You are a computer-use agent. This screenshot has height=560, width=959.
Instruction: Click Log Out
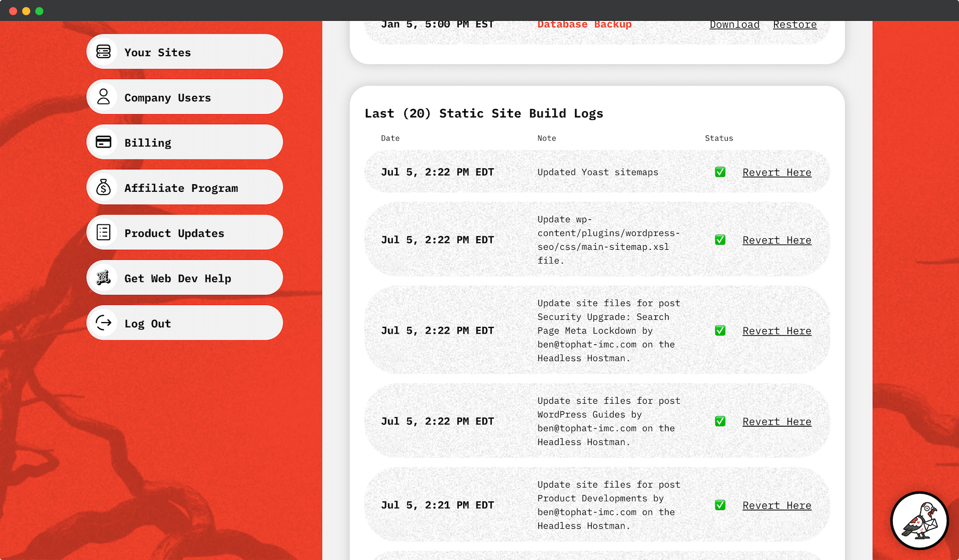185,323
